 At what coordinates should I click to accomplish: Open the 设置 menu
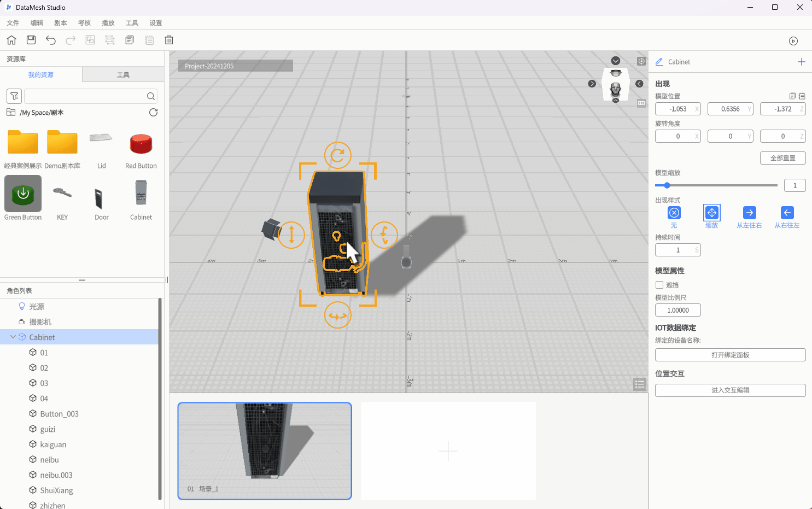coord(156,23)
